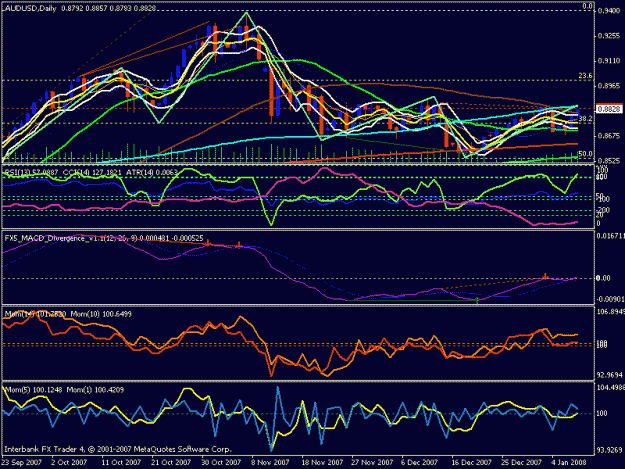This screenshot has width=625, height=469.
Task: Click the 11 Oct 2007 date label
Action: [x=121, y=462]
